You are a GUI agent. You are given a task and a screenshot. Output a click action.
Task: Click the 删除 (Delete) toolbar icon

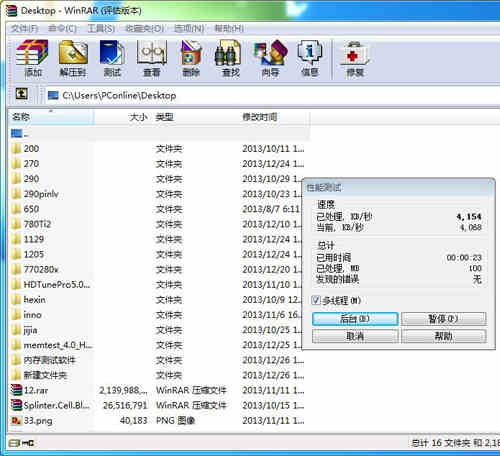191,58
